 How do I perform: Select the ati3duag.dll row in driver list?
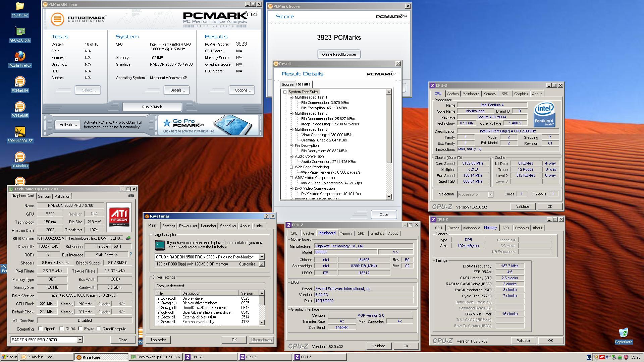[207, 308]
